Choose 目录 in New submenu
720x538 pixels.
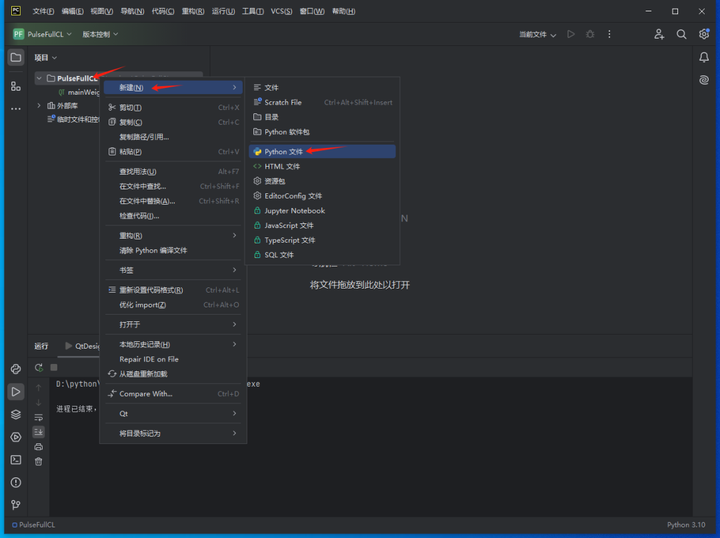point(322,117)
